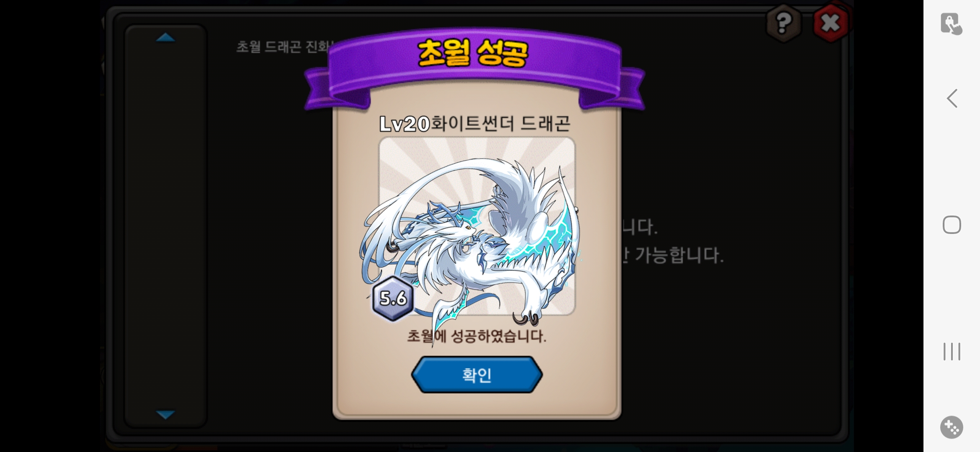Tap the Android home square button

click(952, 225)
